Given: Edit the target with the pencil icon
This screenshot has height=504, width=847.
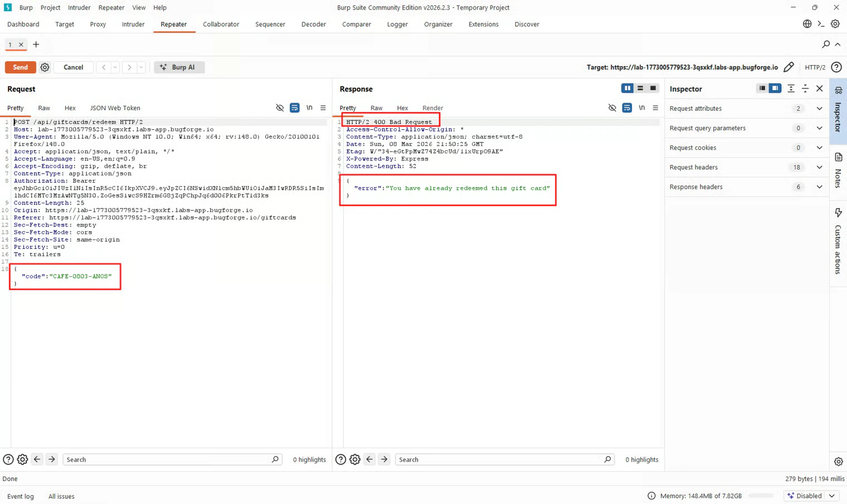Looking at the screenshot, I should pyautogui.click(x=788, y=67).
